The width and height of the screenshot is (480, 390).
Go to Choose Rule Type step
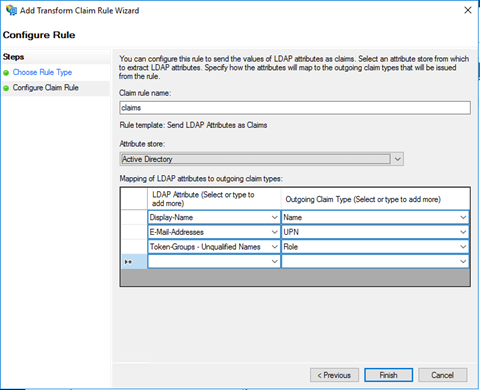pos(42,72)
